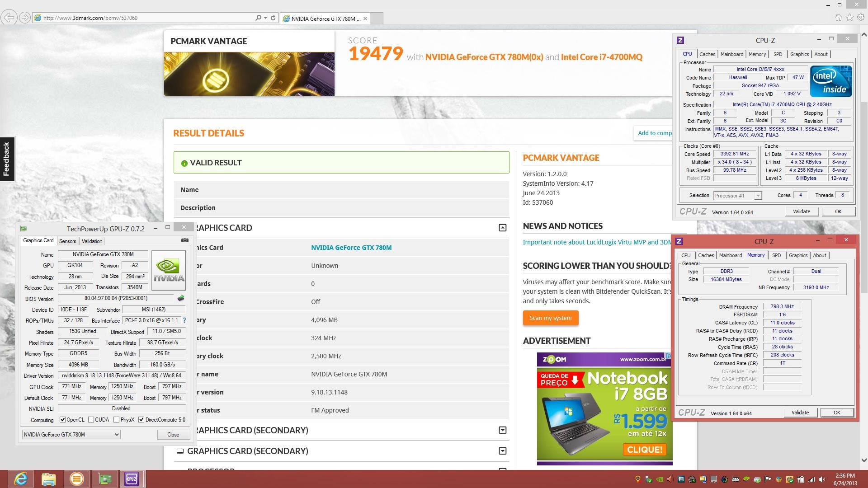Screen dimensions: 868x488
Task: Open browser tools gear
Action: pos(860,18)
